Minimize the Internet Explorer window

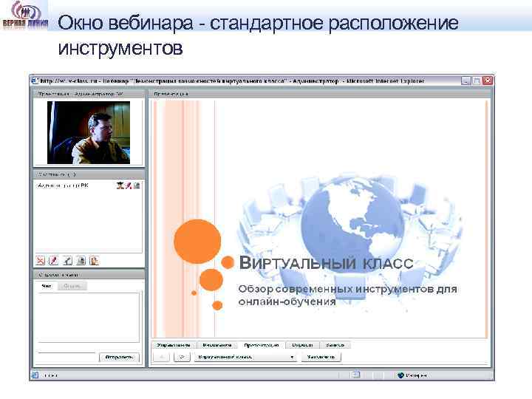[465, 81]
